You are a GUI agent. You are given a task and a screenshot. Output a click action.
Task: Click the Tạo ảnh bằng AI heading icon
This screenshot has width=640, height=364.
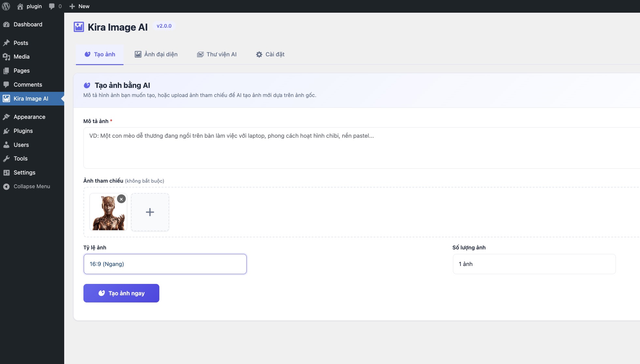click(87, 85)
